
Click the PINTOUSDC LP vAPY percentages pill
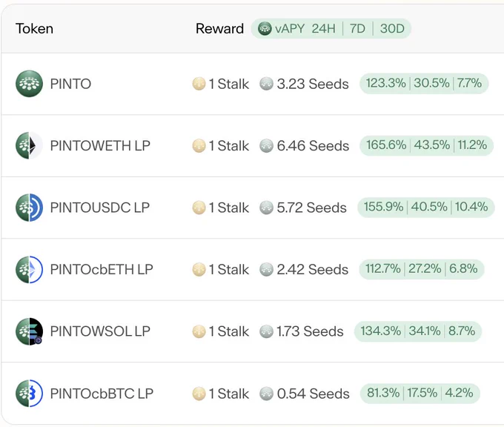[x=426, y=207]
